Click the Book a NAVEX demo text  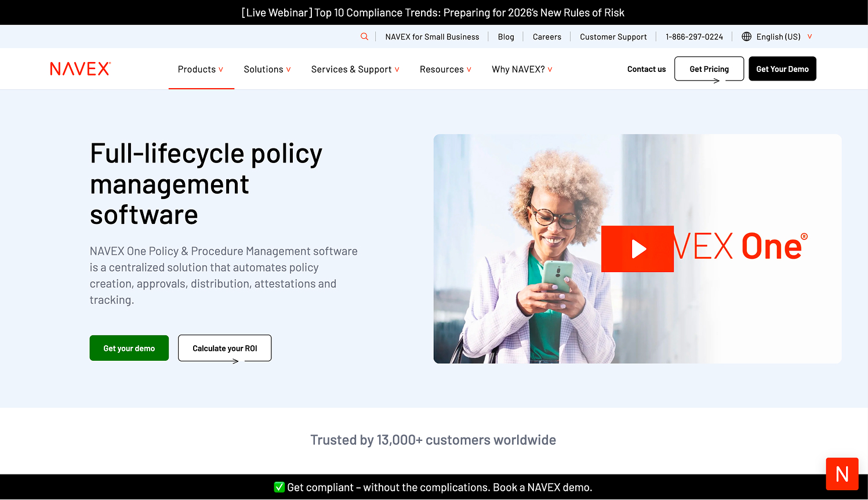tap(542, 487)
